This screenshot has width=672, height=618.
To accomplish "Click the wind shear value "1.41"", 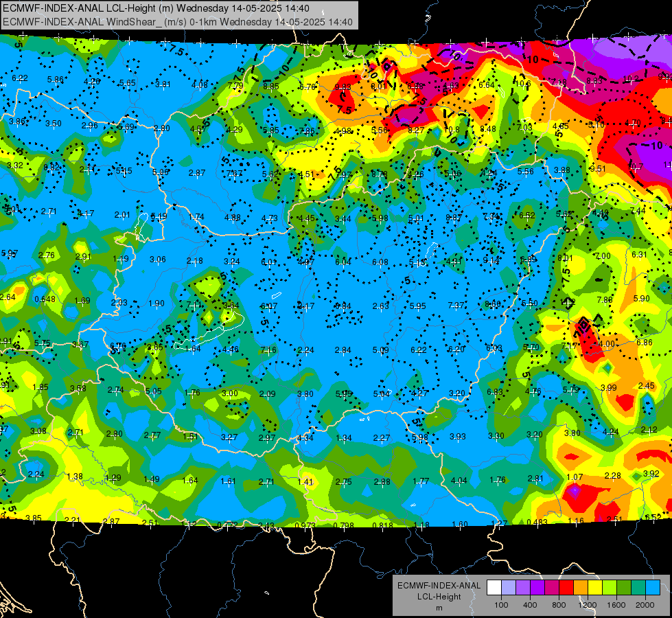I will click(305, 482).
